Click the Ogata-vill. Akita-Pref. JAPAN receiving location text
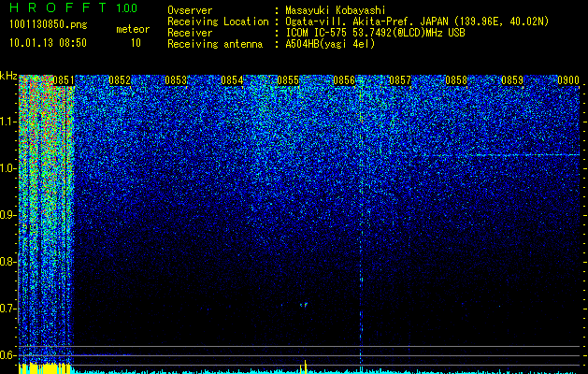Image resolution: width=588 pixels, height=374 pixels. click(417, 22)
